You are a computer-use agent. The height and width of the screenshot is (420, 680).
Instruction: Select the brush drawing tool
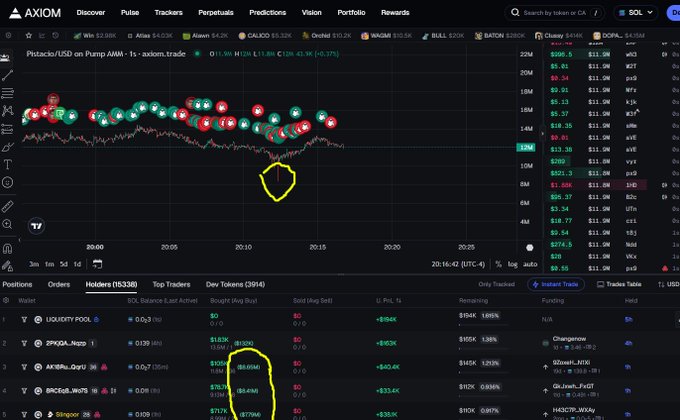click(x=7, y=147)
